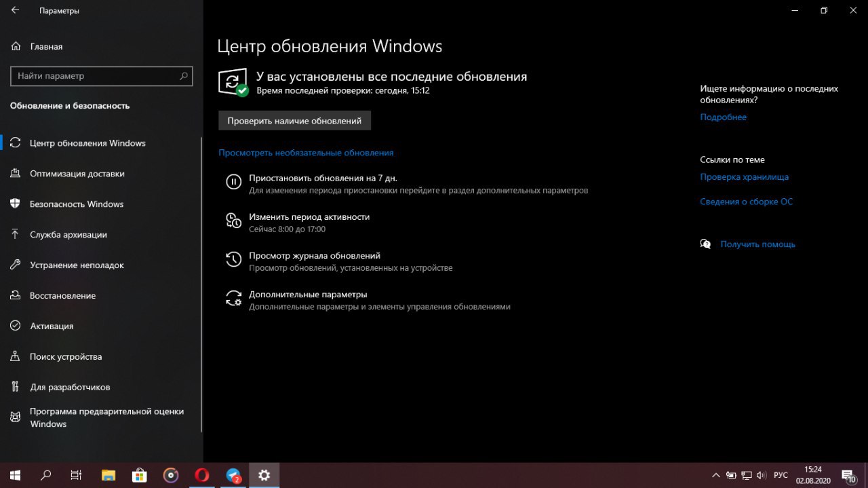Click the locate icon for Поиск устройства
Viewport: 868px width, 488px height.
coord(16,356)
